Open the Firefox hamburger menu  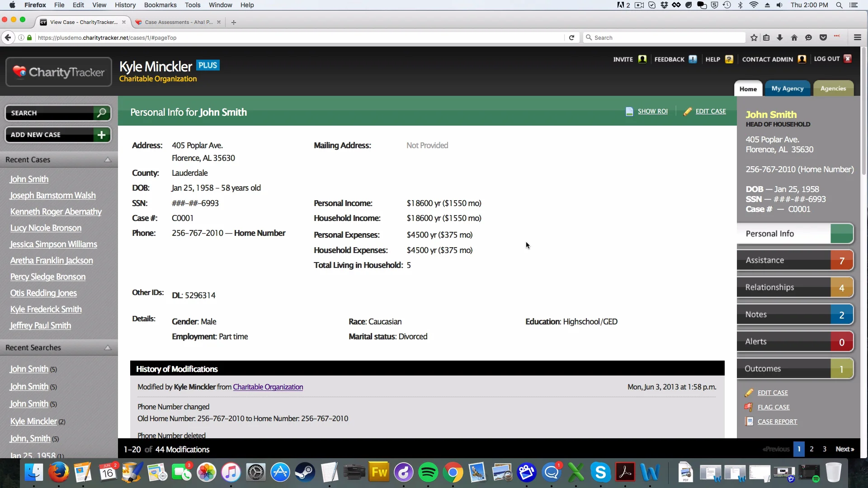(x=857, y=38)
